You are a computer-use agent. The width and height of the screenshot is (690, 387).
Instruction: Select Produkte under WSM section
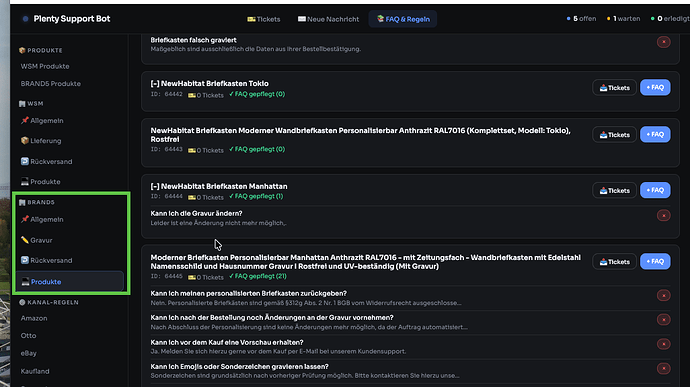[x=40, y=181]
